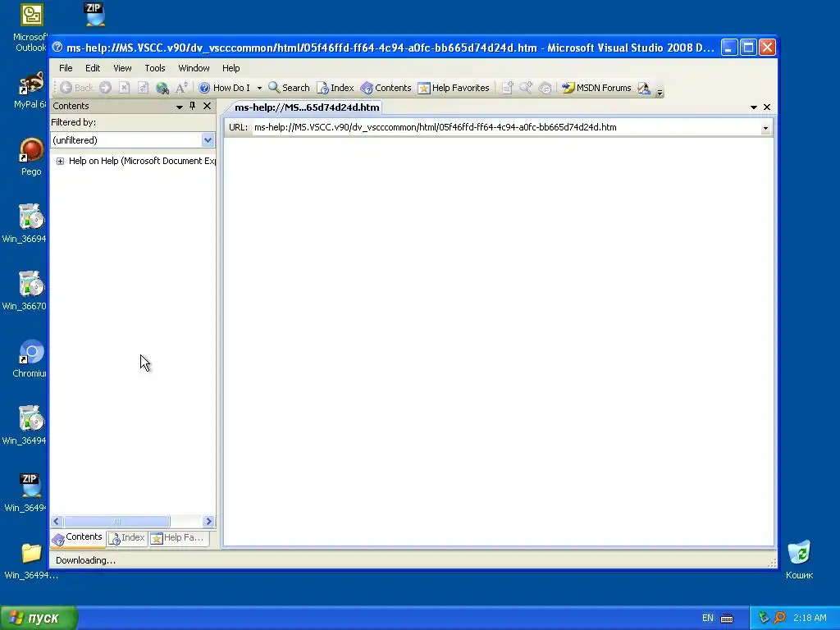Click the Add to Help Favorites icon

click(507, 88)
